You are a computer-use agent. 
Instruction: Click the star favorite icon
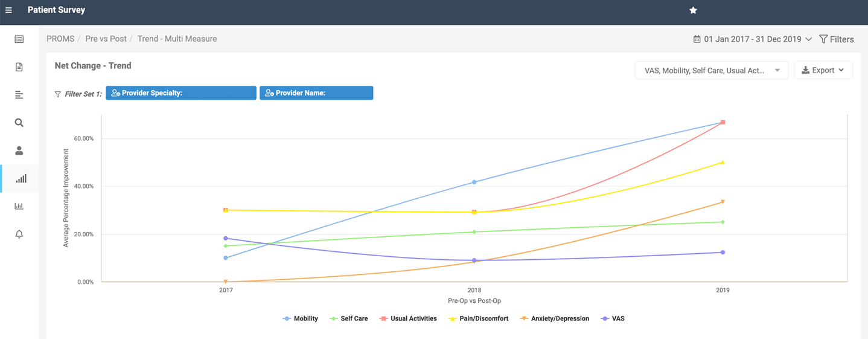click(693, 10)
